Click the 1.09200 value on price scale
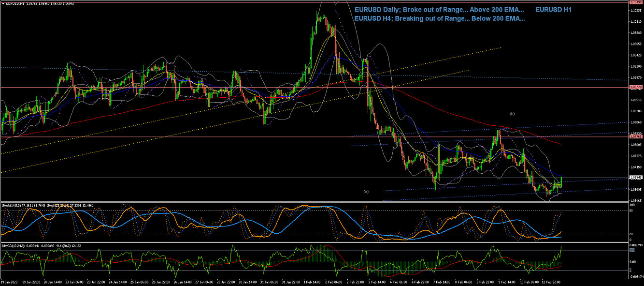This screenshot has width=644, height=286. pyautogui.click(x=635, y=66)
